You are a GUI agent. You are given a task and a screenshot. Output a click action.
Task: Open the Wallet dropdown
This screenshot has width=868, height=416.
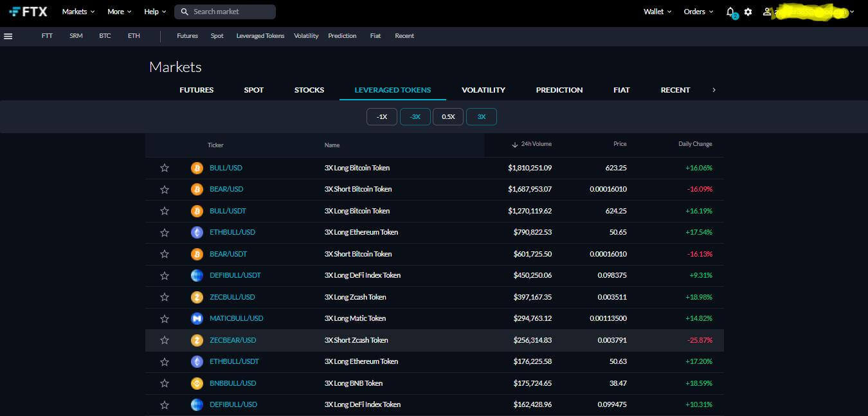658,12
